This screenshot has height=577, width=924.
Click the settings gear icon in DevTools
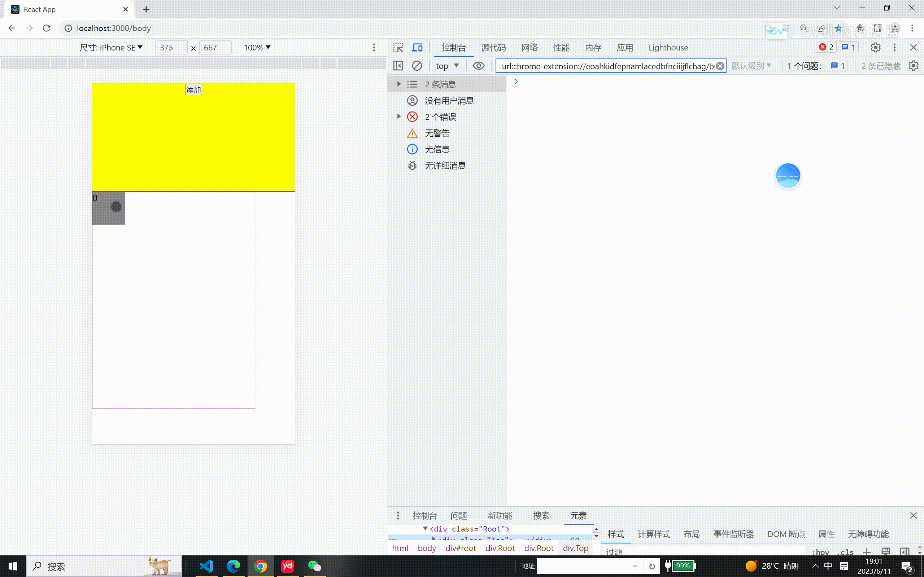tap(876, 47)
